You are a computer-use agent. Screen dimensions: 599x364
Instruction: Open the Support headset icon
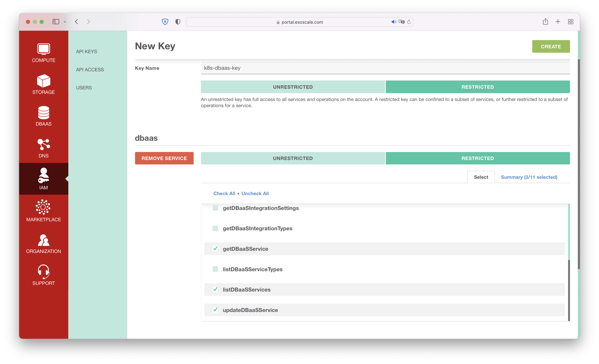pyautogui.click(x=44, y=272)
